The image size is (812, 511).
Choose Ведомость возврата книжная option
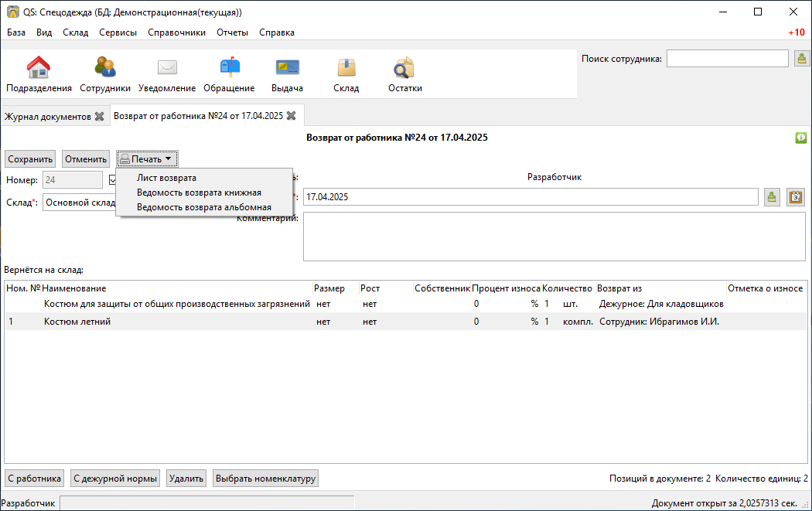click(204, 192)
